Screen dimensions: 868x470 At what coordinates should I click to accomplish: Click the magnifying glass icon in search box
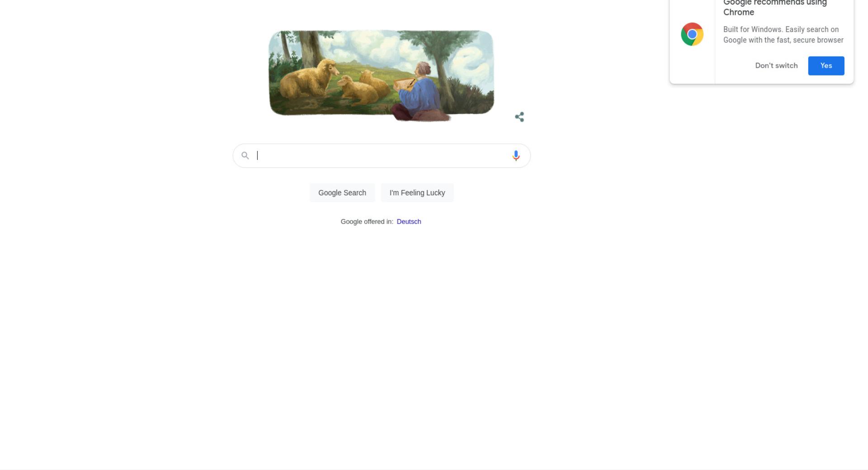pos(245,156)
